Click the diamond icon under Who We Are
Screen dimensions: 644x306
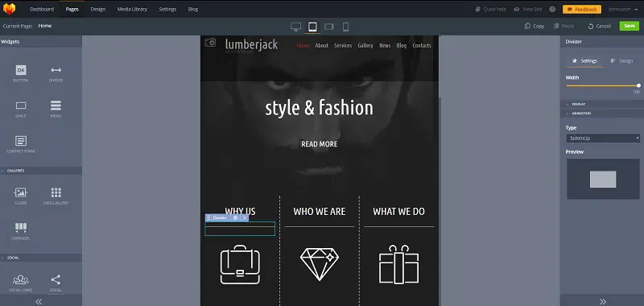pos(320,264)
